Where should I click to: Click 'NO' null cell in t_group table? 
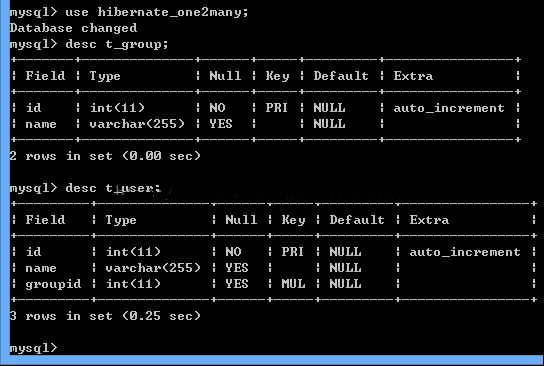point(218,108)
